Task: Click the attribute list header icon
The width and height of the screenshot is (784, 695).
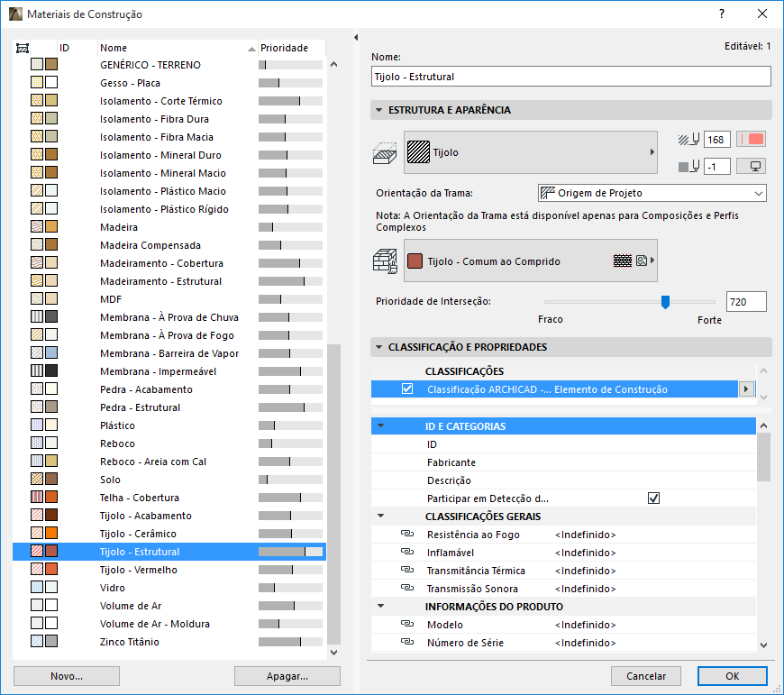Action: click(x=23, y=48)
